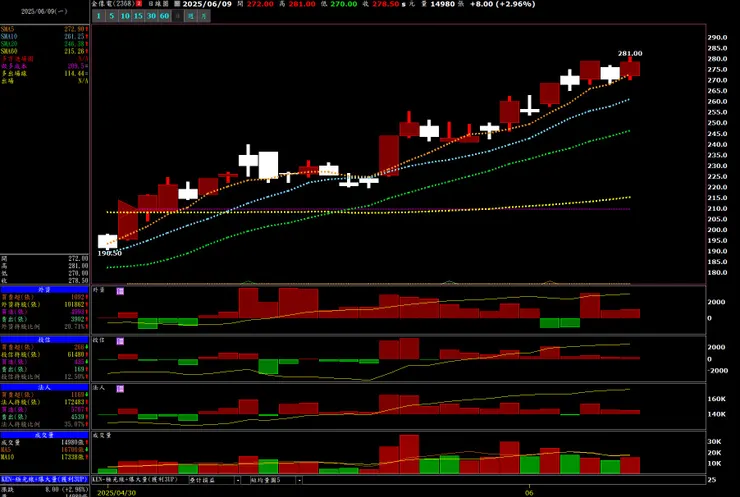Select the 投信 blue header in left panel
The height and width of the screenshot is (497, 740).
click(x=44, y=339)
